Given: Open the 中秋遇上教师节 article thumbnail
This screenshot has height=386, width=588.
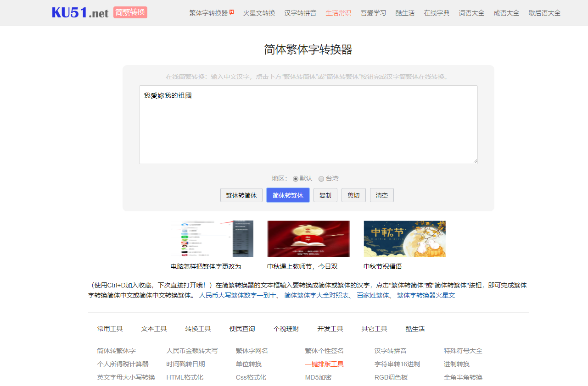Looking at the screenshot, I should pos(308,239).
